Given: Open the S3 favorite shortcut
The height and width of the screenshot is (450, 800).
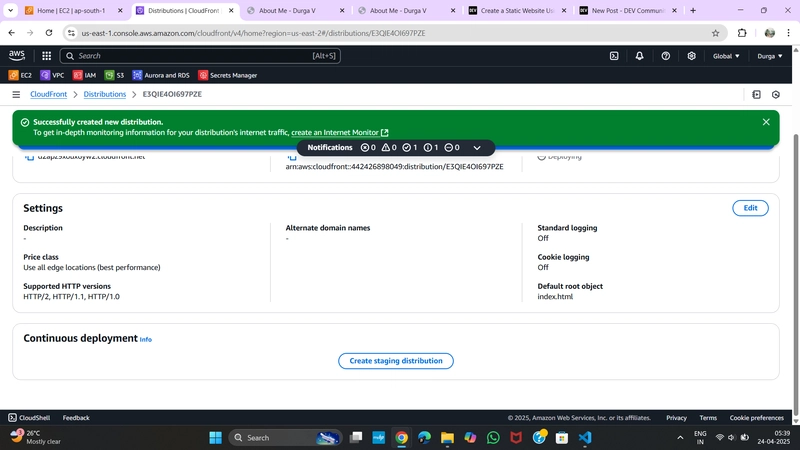Looking at the screenshot, I should (x=114, y=75).
